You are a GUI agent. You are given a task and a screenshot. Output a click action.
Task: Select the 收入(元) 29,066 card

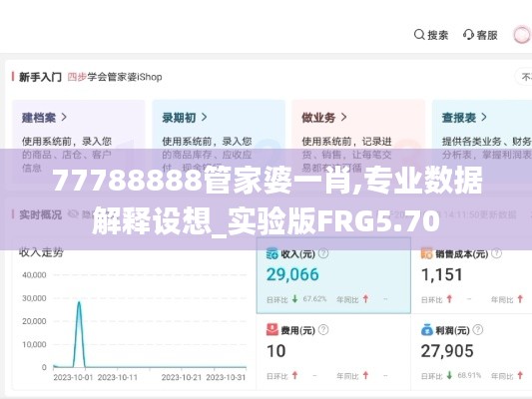(x=333, y=275)
